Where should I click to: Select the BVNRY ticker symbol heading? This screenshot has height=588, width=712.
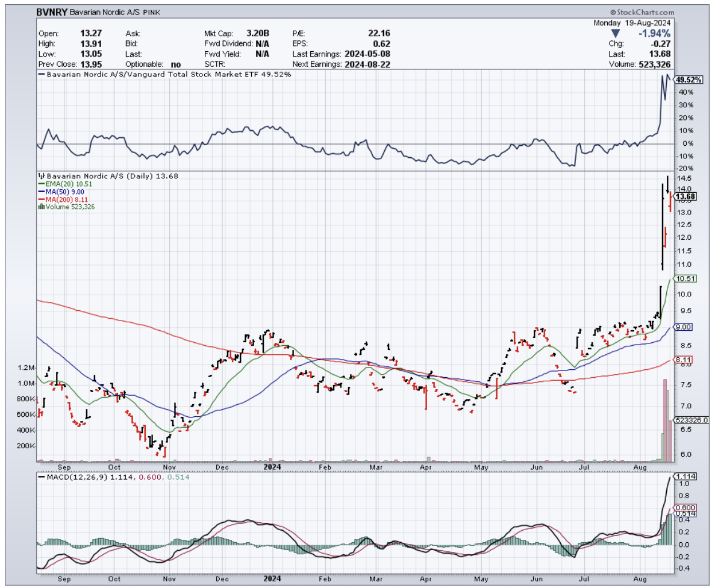pyautogui.click(x=51, y=12)
